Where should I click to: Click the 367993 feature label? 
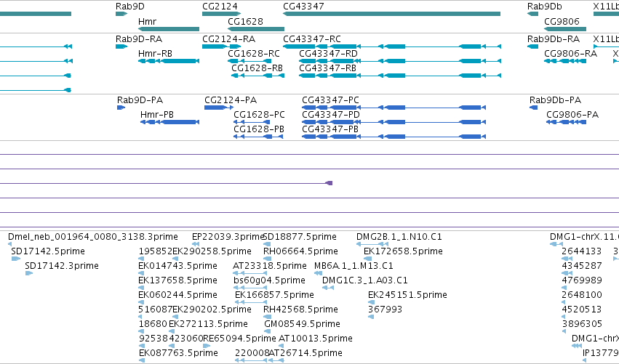[385, 310]
